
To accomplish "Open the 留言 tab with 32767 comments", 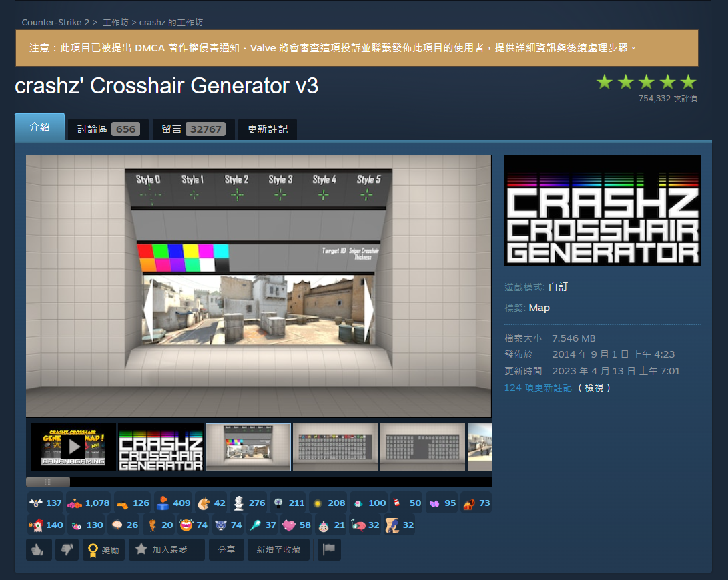I will tap(194, 129).
